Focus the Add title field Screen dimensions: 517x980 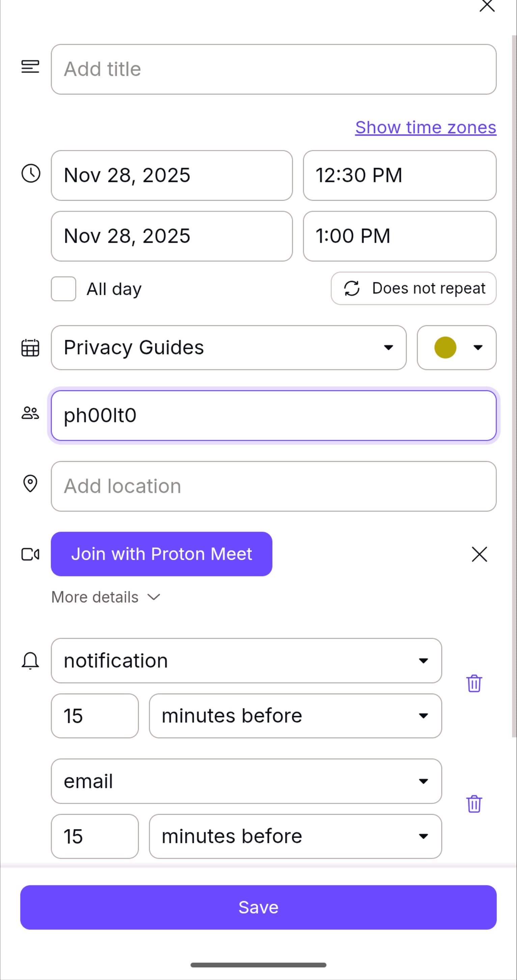click(273, 69)
